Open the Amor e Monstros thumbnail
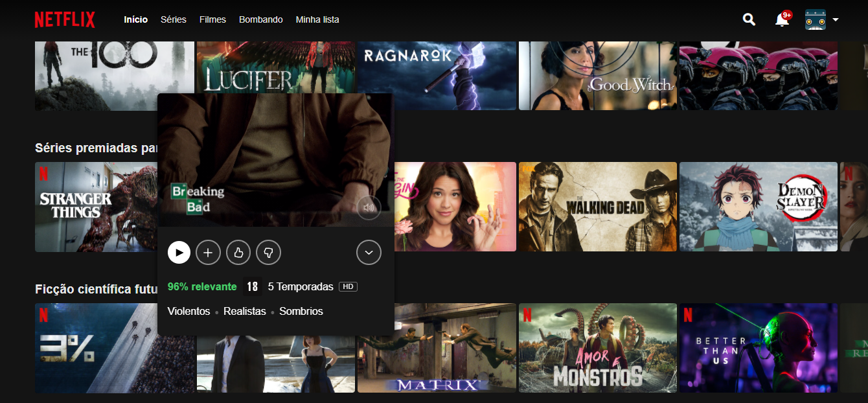Screen dimensions: 868x403 (x=598, y=348)
